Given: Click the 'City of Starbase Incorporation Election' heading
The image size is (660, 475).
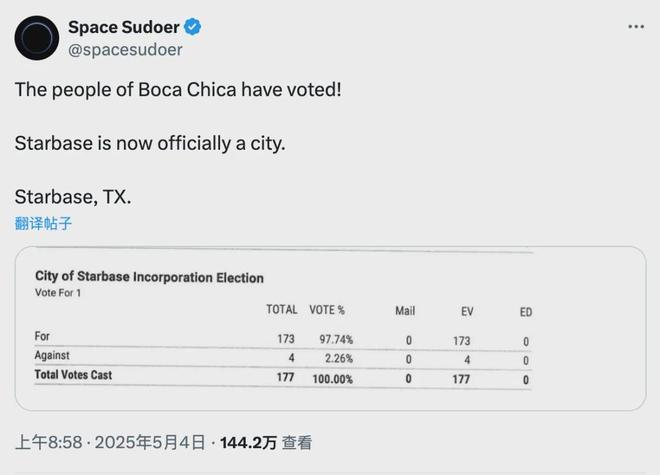Looking at the screenshot, I should (x=149, y=277).
